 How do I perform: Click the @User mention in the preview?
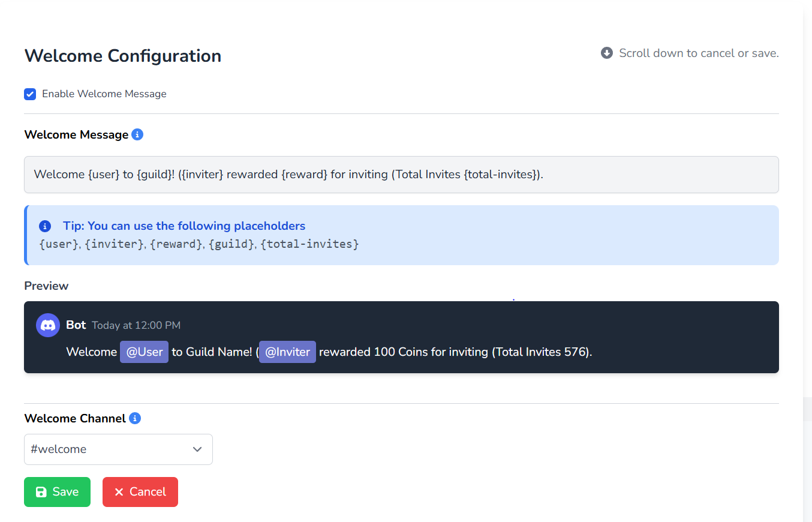pos(145,352)
